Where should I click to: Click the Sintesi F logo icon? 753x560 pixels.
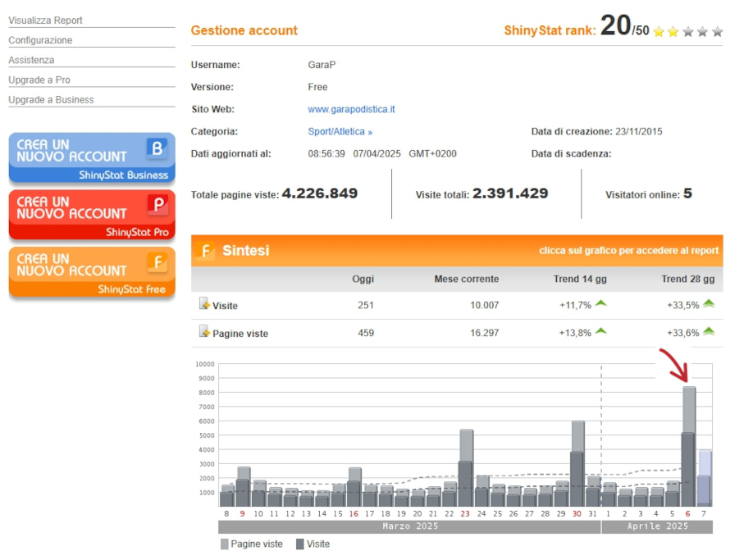click(x=206, y=251)
